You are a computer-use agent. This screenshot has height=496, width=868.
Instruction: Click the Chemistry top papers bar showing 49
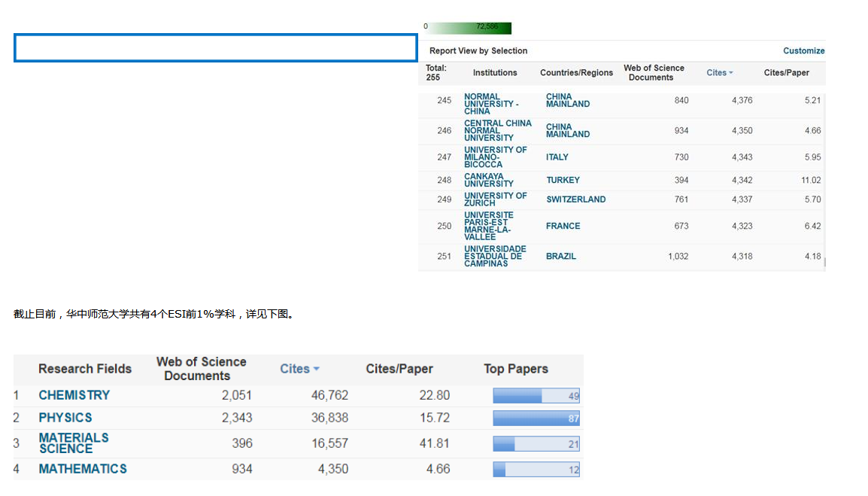coord(536,396)
